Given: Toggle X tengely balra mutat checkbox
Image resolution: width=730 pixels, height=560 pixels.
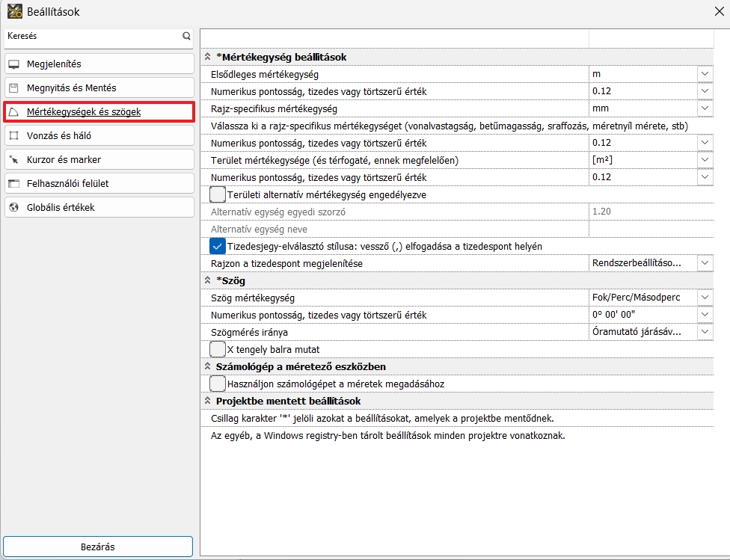Looking at the screenshot, I should click(218, 349).
